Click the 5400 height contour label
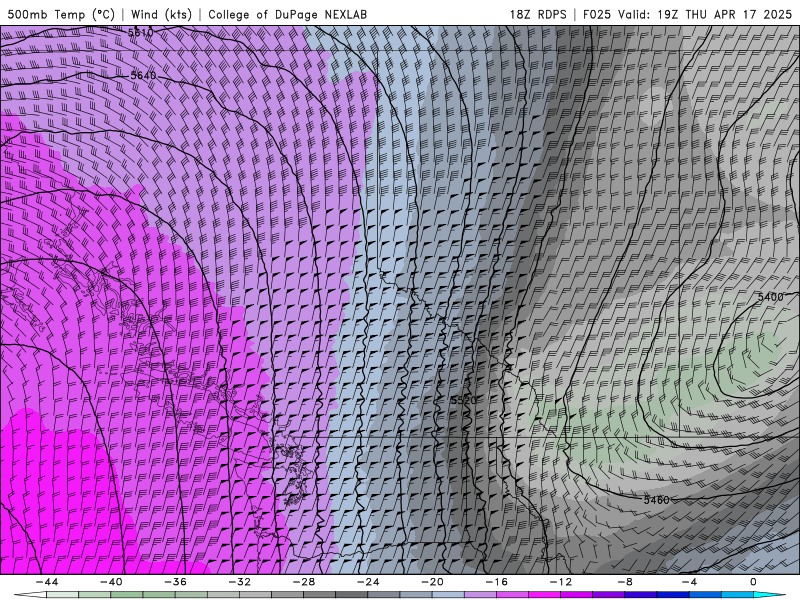 coord(770,297)
